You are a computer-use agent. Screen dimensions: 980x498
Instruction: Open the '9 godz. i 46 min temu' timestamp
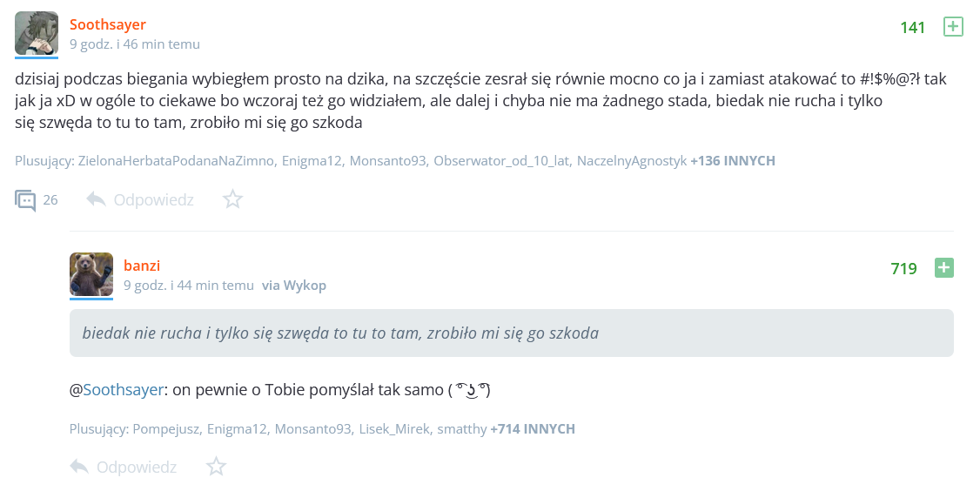point(135,44)
